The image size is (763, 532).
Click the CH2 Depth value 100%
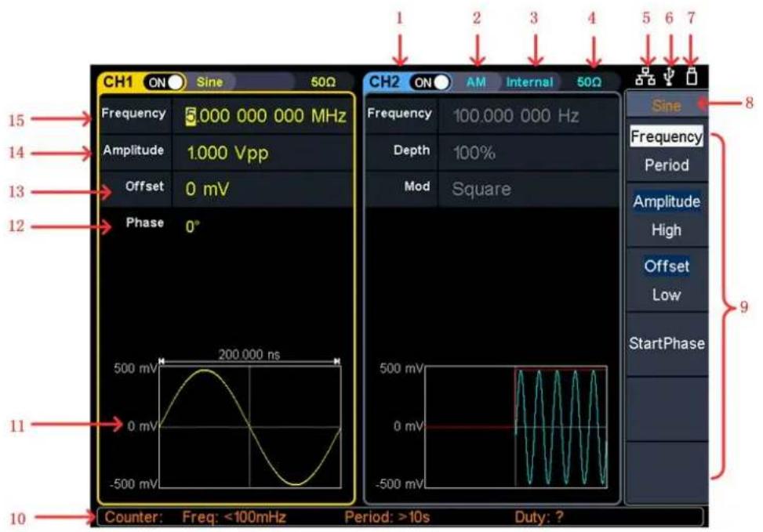474,154
